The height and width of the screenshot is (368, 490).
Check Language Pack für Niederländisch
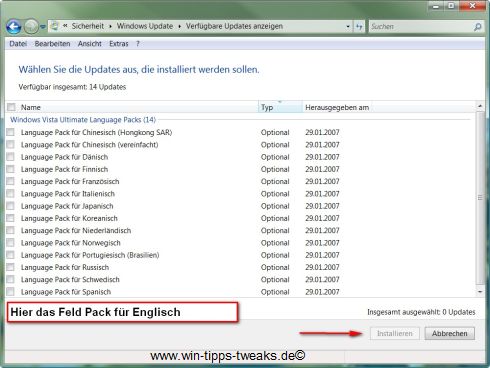[11, 230]
